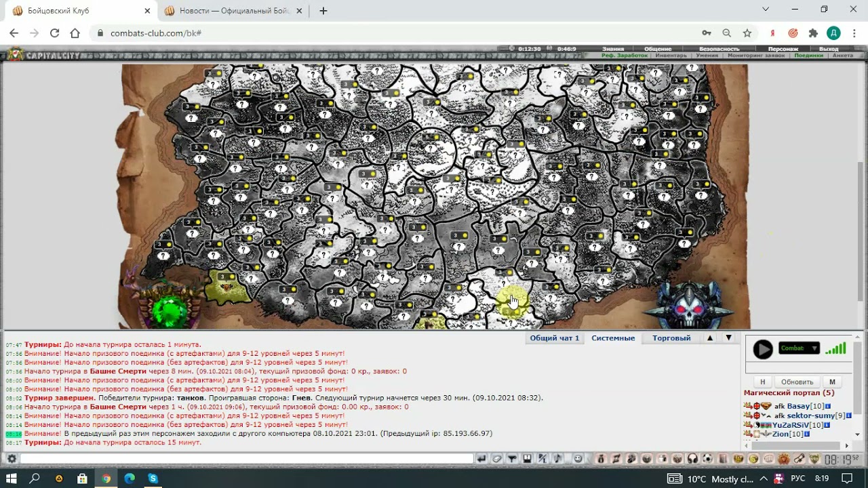Click the Обновить refresh button
Viewport: 868px width, 488px height.
pos(797,382)
